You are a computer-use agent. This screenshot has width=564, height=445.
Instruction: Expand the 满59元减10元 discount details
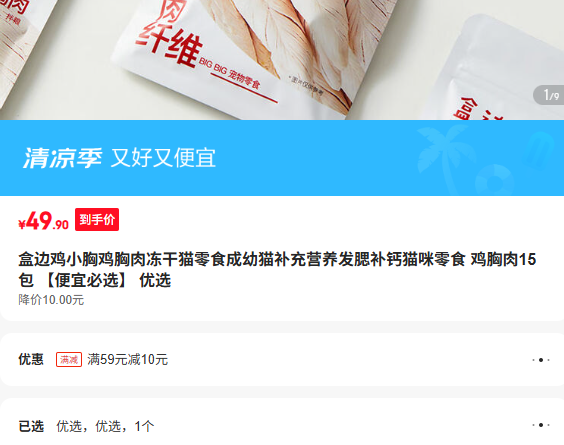(127, 359)
